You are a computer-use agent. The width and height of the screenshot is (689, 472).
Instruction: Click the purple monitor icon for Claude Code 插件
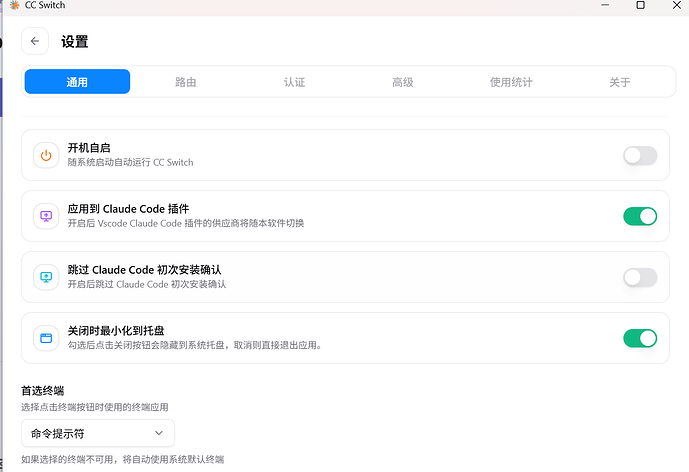coord(46,216)
